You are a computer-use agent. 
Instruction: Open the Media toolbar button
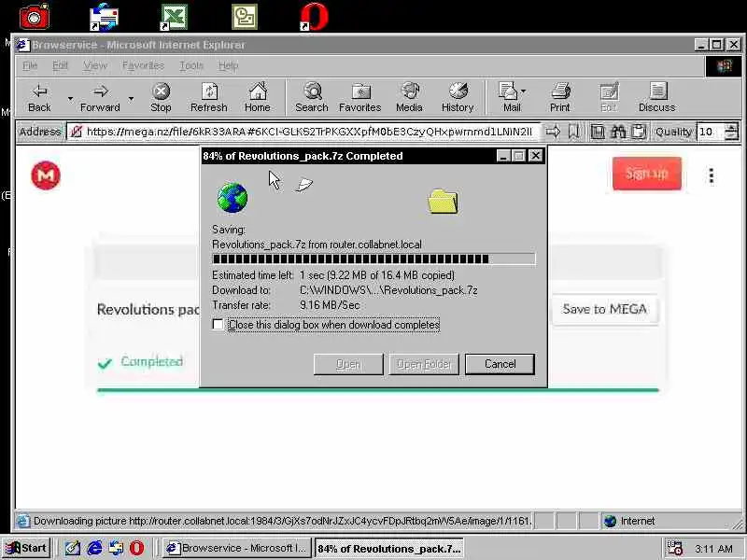point(409,98)
